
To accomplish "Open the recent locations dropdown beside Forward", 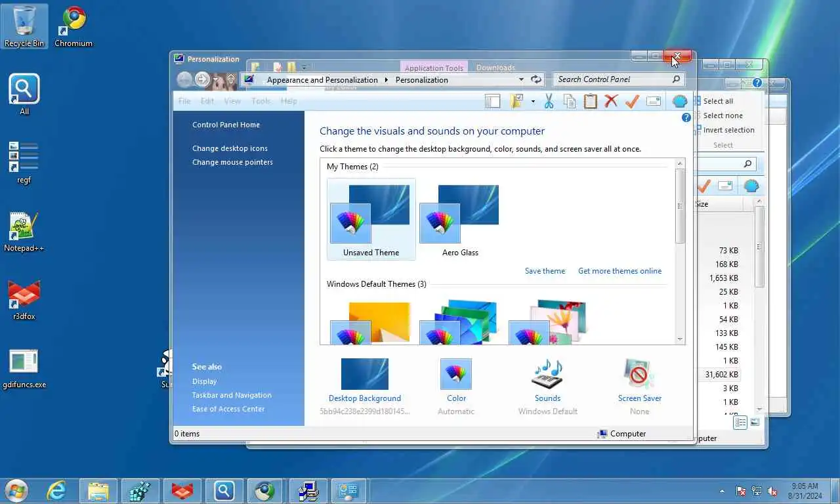I will [216, 80].
